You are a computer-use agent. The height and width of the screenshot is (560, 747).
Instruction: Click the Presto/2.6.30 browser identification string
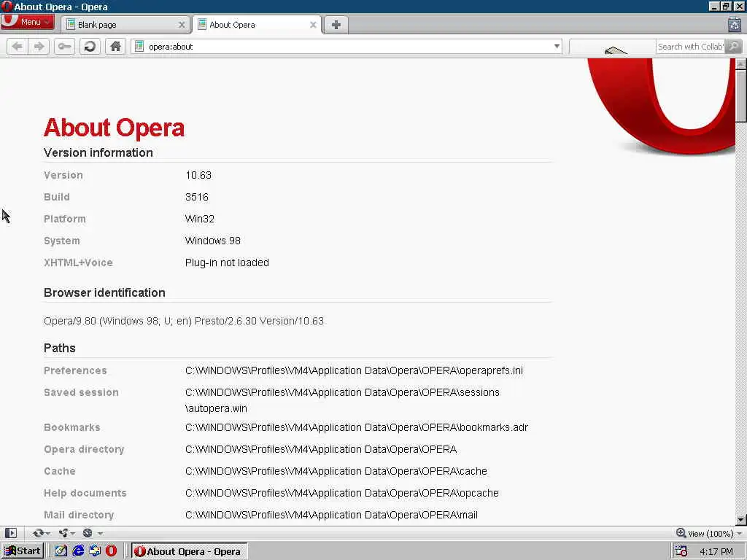(184, 321)
